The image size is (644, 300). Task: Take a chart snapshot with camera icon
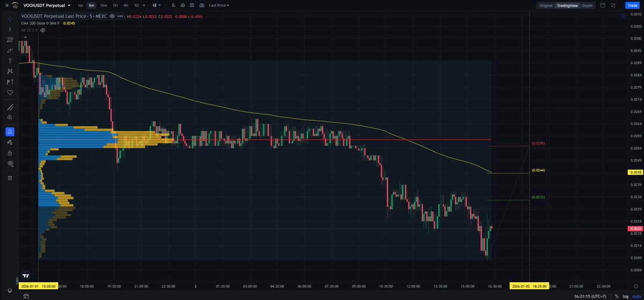pyautogui.click(x=202, y=5)
